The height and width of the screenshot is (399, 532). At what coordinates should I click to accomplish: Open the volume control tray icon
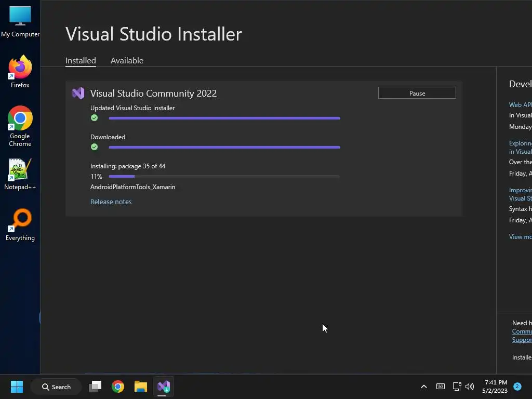(x=470, y=387)
